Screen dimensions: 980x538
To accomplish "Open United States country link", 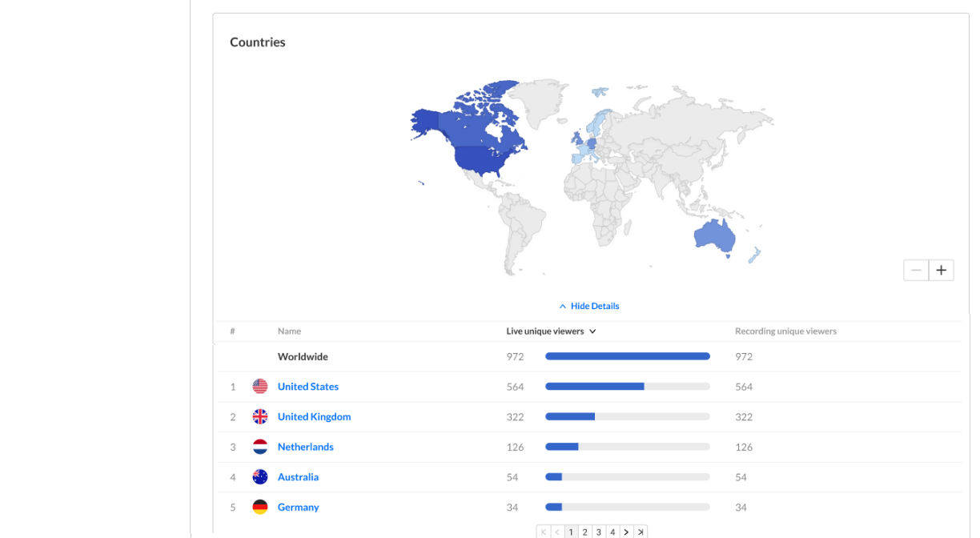I will point(307,387).
